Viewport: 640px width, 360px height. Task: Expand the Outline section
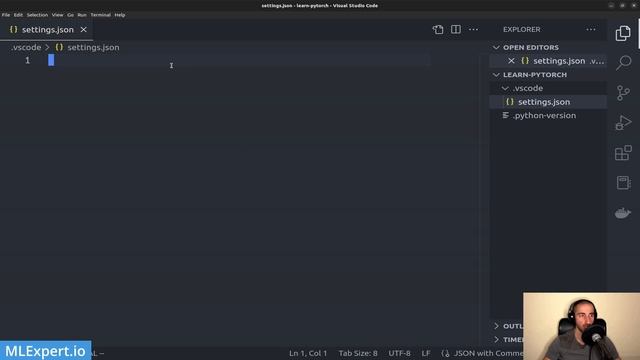(x=507, y=326)
